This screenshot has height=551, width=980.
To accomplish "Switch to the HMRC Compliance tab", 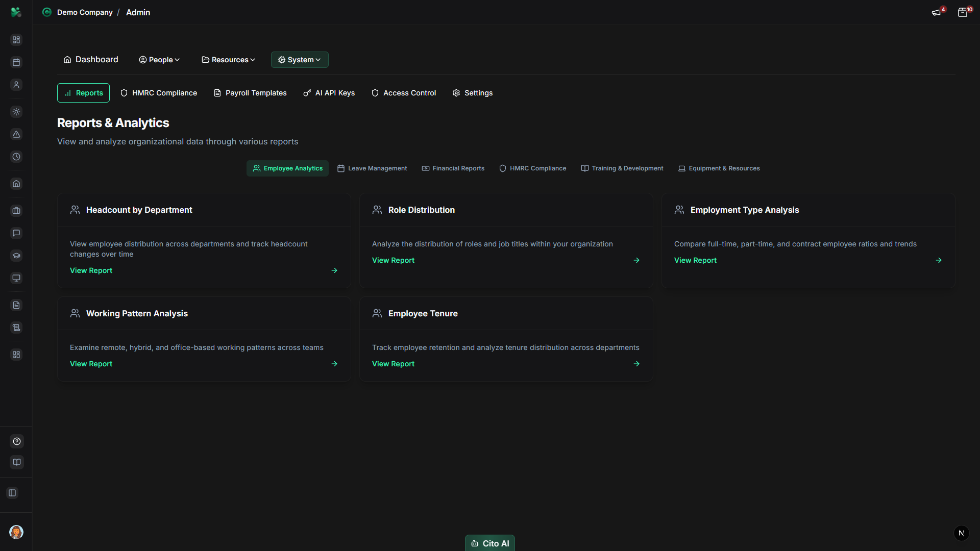I will pyautogui.click(x=158, y=93).
